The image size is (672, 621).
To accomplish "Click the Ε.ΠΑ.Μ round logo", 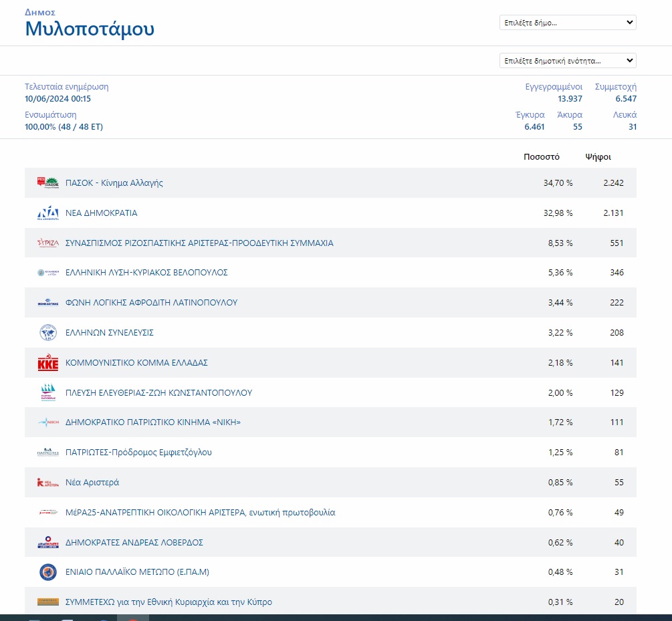I will [48, 572].
